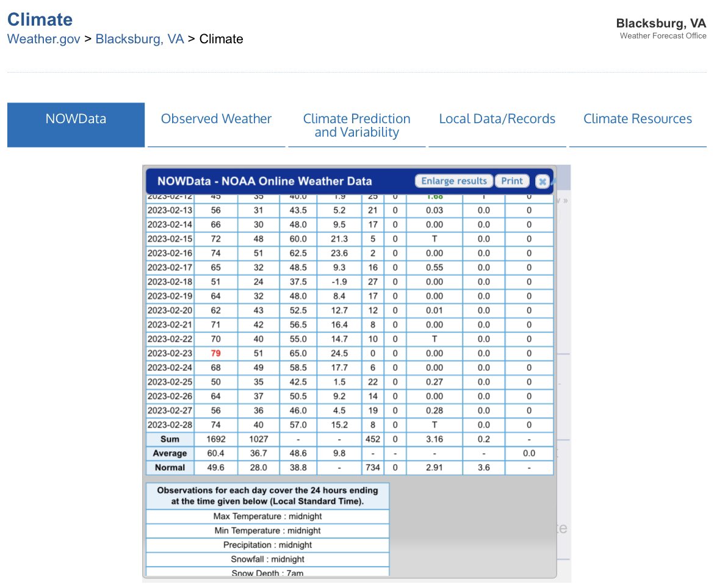Open Climate Prediction and Variability tab
This screenshot has height=588, width=714.
pos(356,124)
